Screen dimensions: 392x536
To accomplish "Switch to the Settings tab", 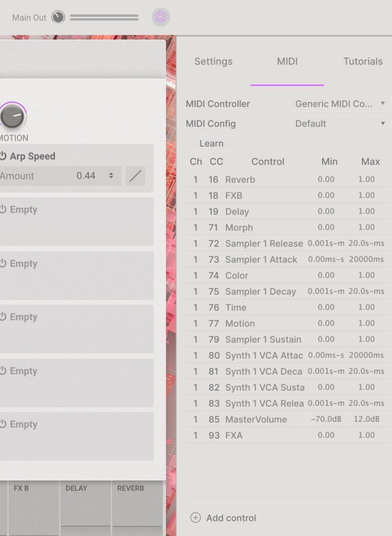I will (213, 61).
